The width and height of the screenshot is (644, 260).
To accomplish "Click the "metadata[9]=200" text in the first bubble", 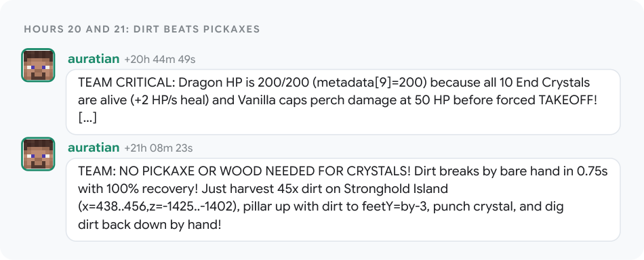I will pyautogui.click(x=369, y=83).
